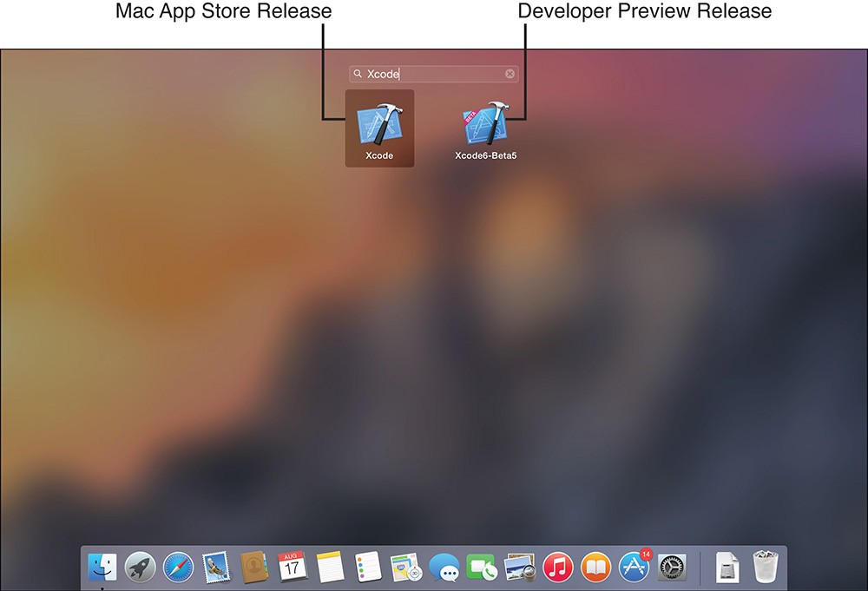
Task: Click the Launchpad rocket icon in Dock
Action: (140, 568)
